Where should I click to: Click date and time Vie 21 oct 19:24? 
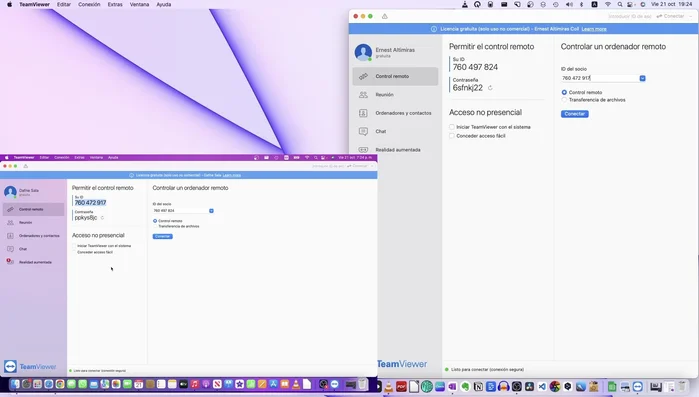point(671,4)
